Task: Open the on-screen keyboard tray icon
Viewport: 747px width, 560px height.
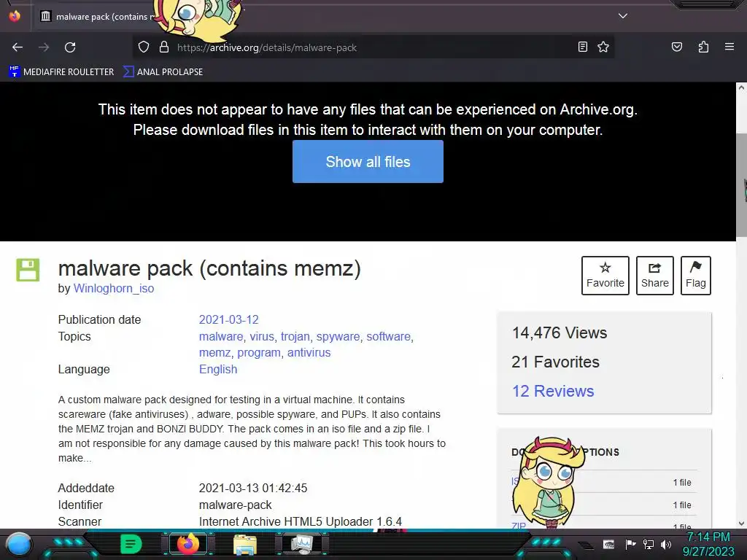Action: (x=608, y=544)
